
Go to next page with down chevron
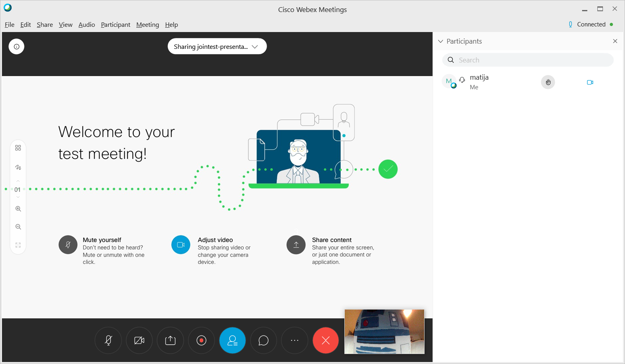point(18,197)
